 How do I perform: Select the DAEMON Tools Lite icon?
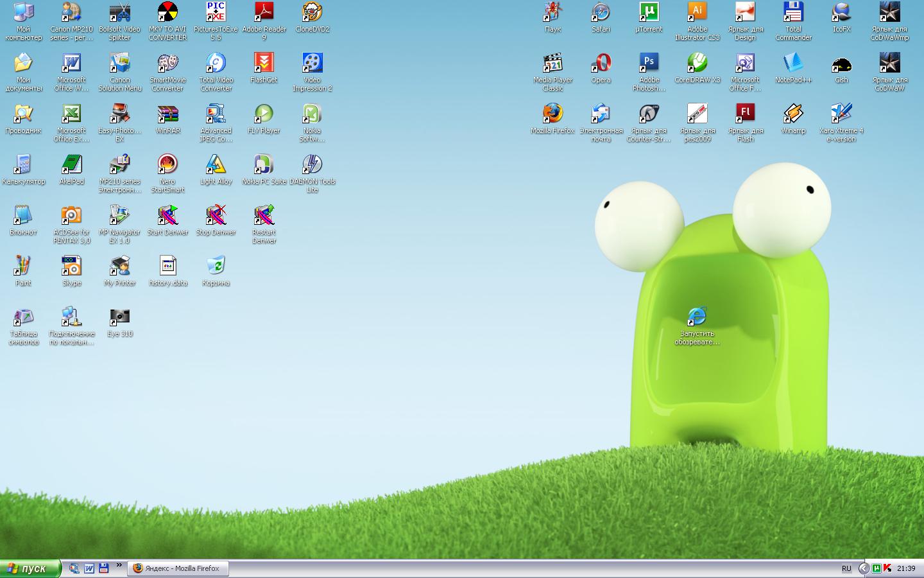click(x=312, y=165)
